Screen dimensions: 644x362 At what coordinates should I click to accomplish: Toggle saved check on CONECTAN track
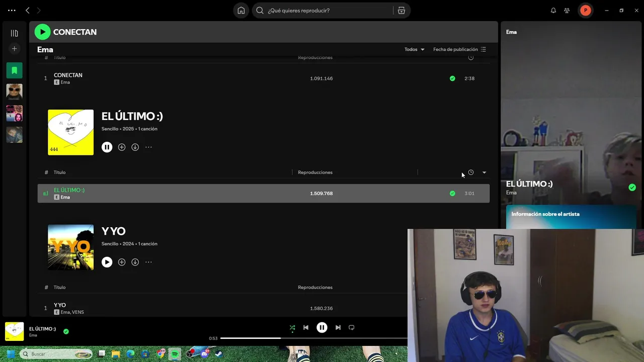[x=452, y=78]
